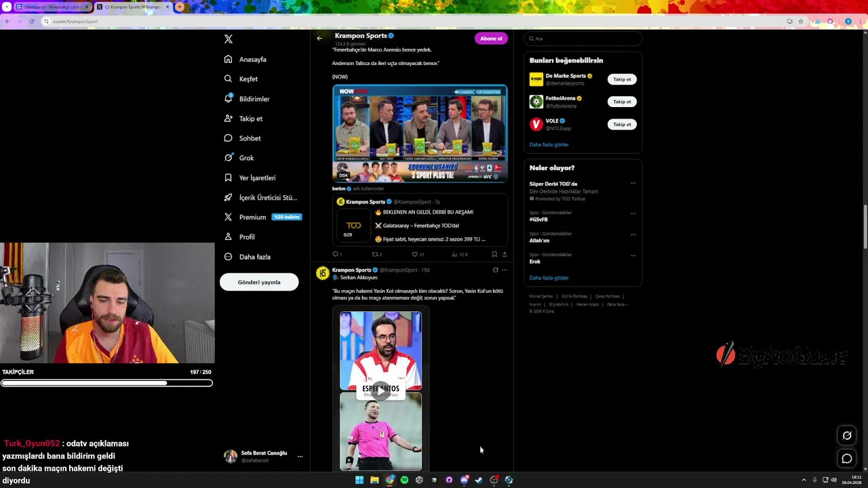Screen dimensions: 868x488
Task: Bookmark this page with the star icon
Action: pos(801,21)
